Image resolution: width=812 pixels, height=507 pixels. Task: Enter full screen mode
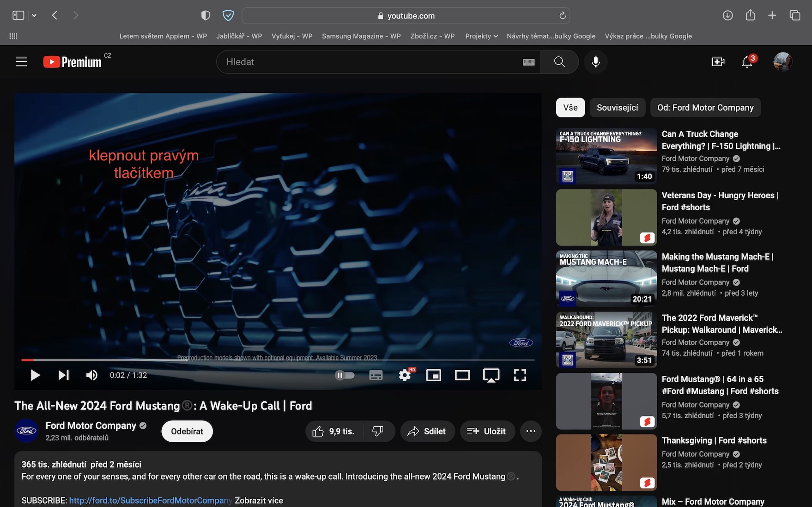(520, 375)
